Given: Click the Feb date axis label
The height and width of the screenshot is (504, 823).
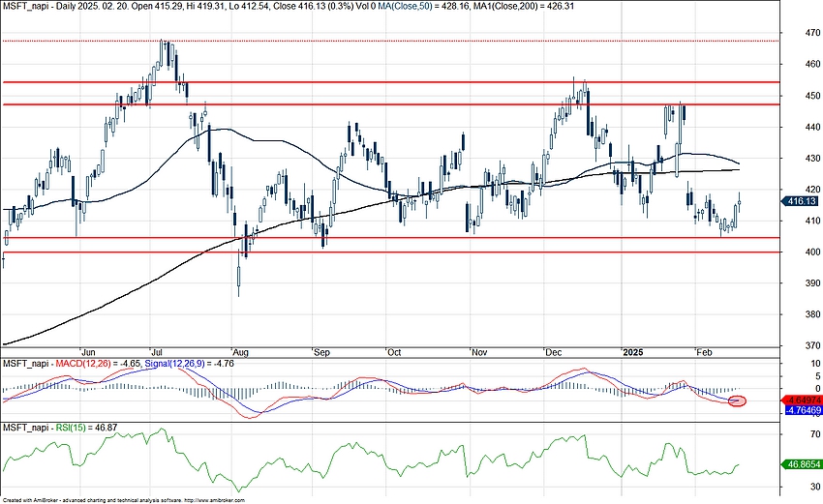Looking at the screenshot, I should click(x=704, y=352).
